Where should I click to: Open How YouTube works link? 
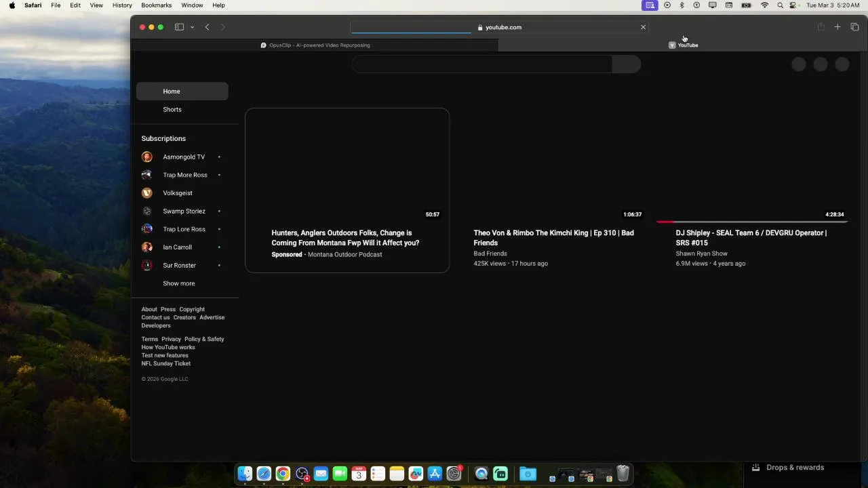[x=168, y=347]
